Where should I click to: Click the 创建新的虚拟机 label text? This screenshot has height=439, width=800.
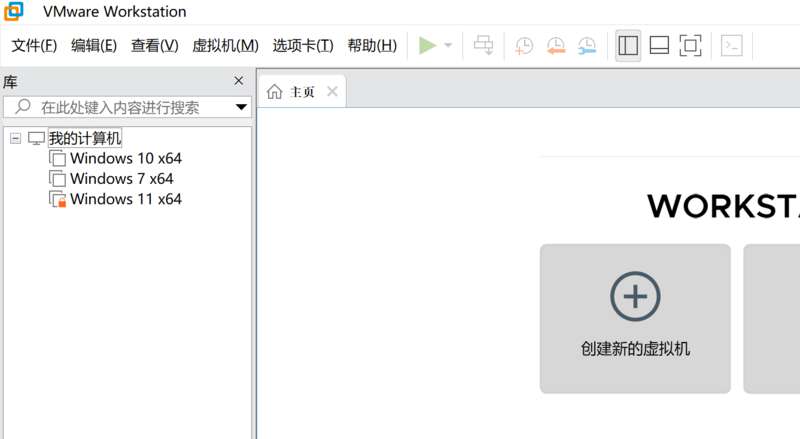635,349
